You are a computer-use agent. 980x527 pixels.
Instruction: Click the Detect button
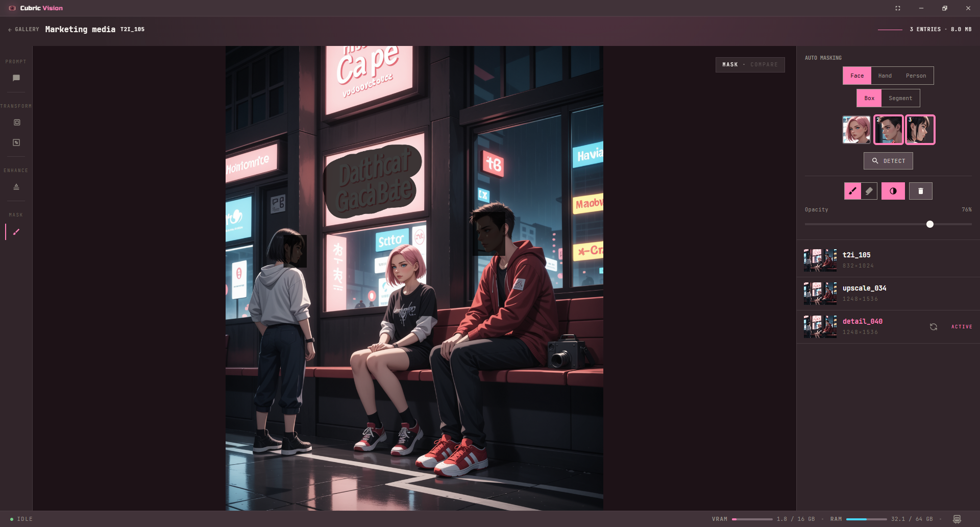(x=888, y=161)
